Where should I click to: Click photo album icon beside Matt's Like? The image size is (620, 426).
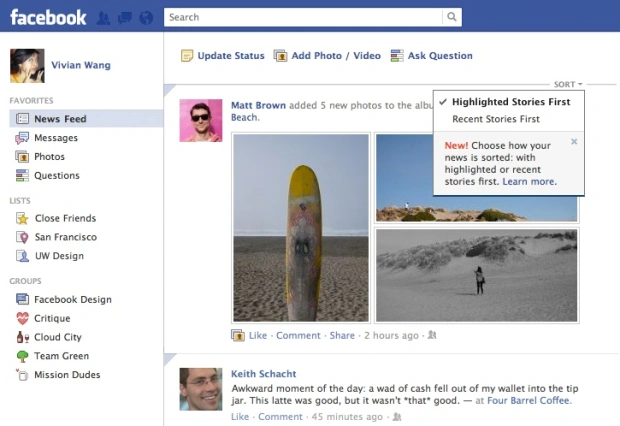(238, 335)
